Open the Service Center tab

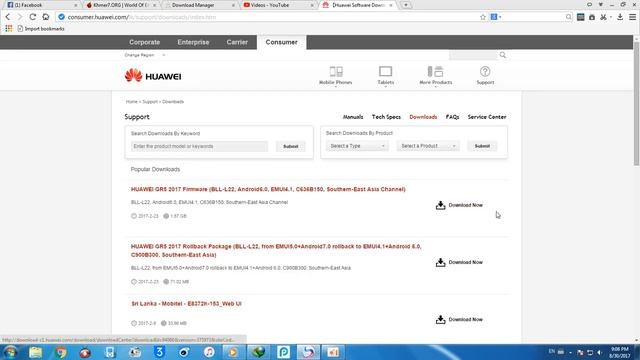coord(487,117)
